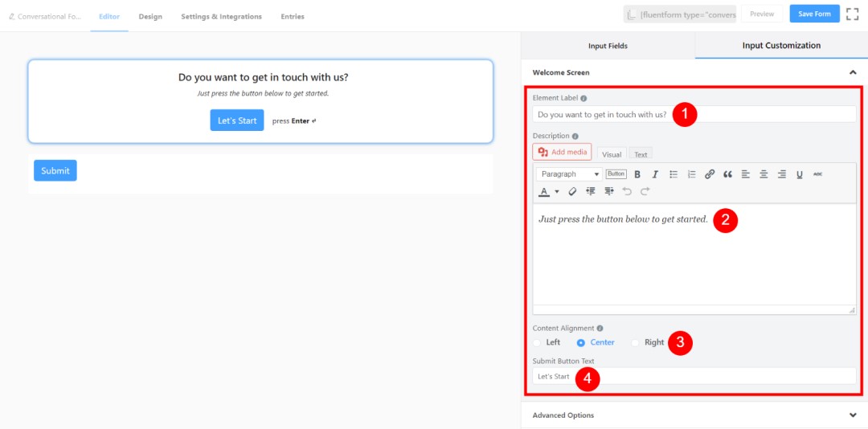
Task: Grab the editor resize handle corner
Action: 851,310
